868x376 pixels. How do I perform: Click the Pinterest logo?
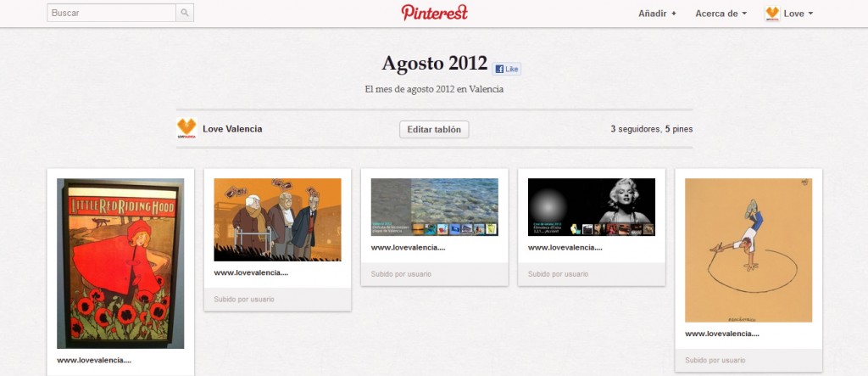click(434, 13)
